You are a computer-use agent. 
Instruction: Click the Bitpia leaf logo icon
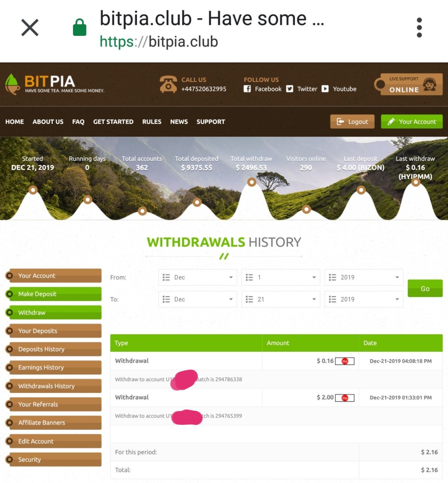(x=12, y=84)
